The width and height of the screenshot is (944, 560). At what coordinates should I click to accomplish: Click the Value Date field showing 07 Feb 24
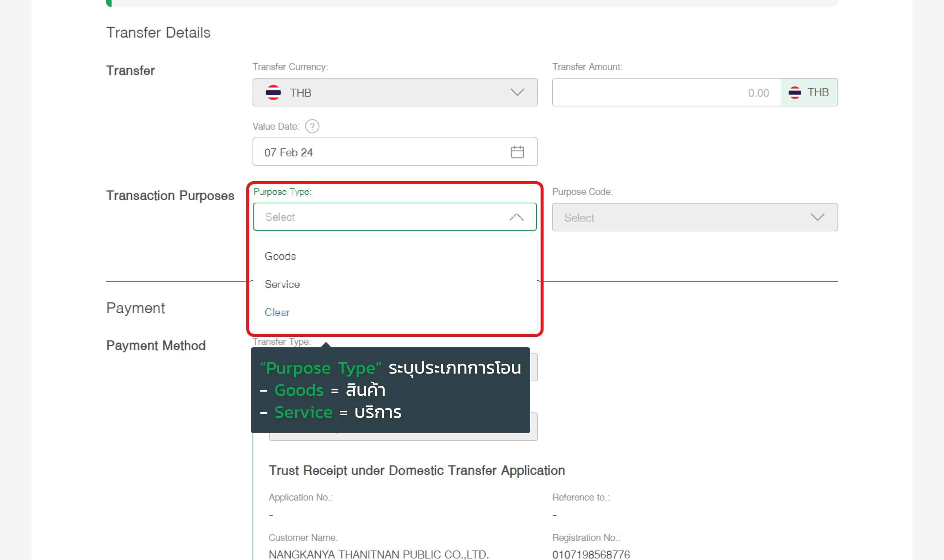point(378,152)
